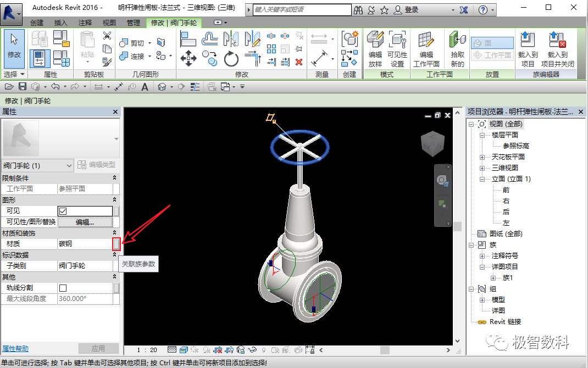Click the 编辑... visibility override button
588x368 pixels.
[85, 222]
